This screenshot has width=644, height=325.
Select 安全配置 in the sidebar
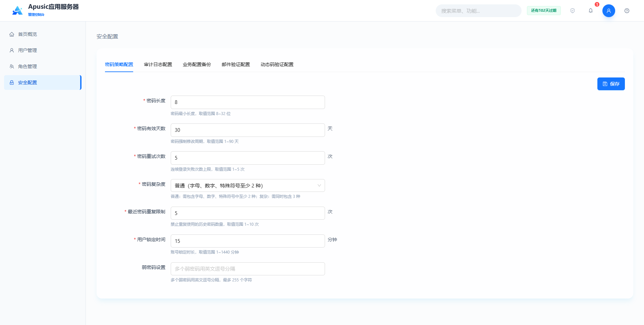pyautogui.click(x=43, y=83)
